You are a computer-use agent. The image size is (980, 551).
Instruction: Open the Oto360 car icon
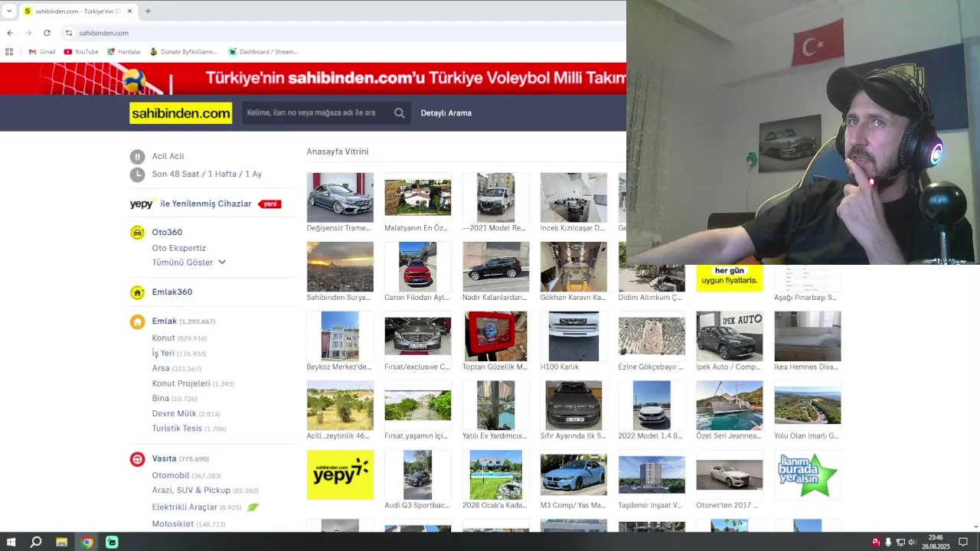(137, 233)
